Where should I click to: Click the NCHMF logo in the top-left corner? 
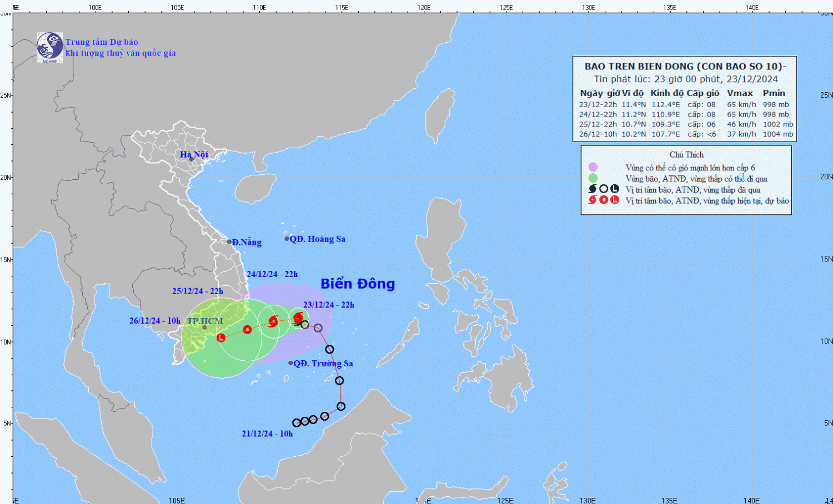49,47
